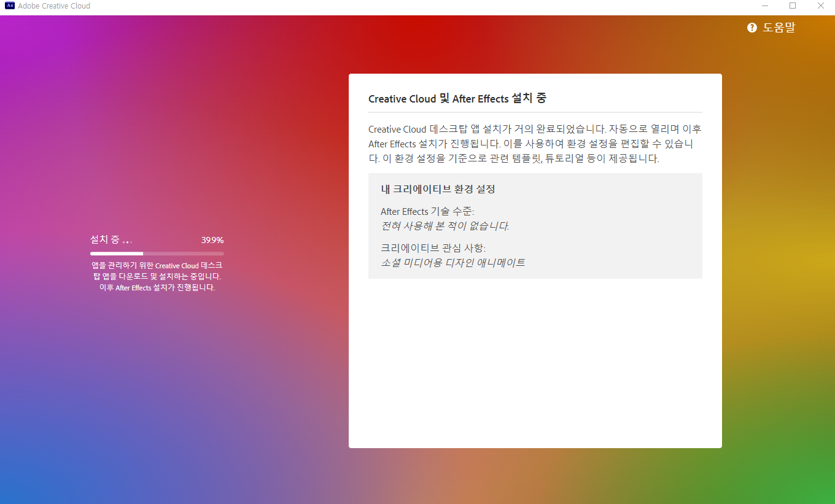This screenshot has height=504, width=835.
Task: Close the Adobe Creative Cloud installer window
Action: point(821,6)
